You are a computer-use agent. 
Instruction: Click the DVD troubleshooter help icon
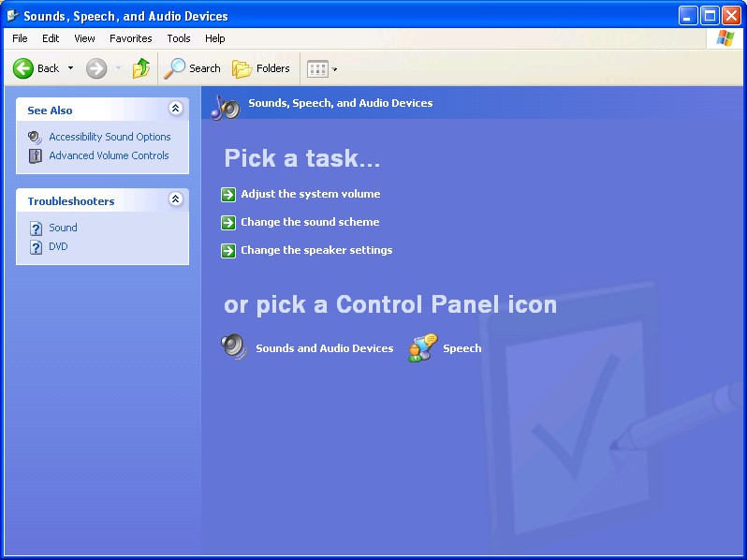click(x=36, y=247)
